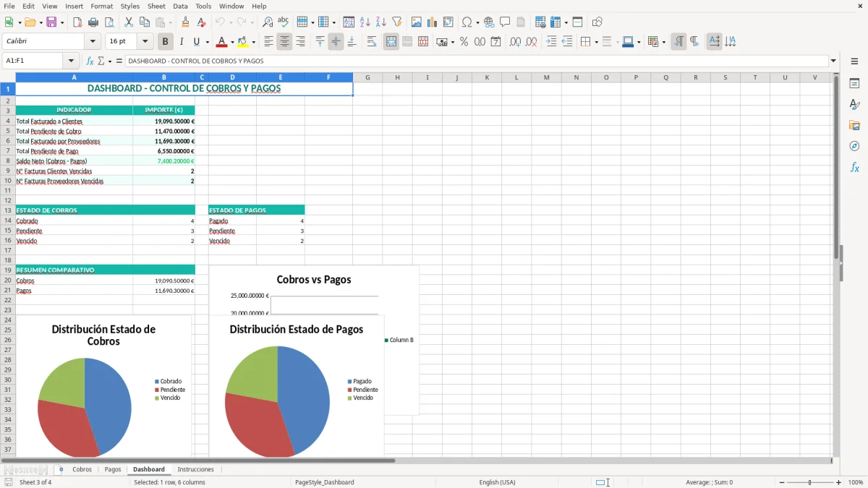The height and width of the screenshot is (488, 868).
Task: Click the Export as PDF icon
Action: tap(77, 22)
